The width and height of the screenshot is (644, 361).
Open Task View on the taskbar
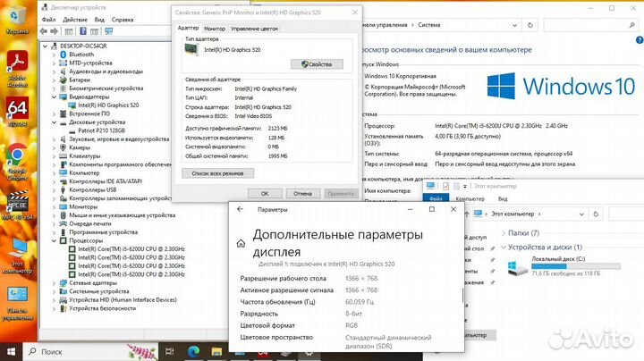pos(169,351)
